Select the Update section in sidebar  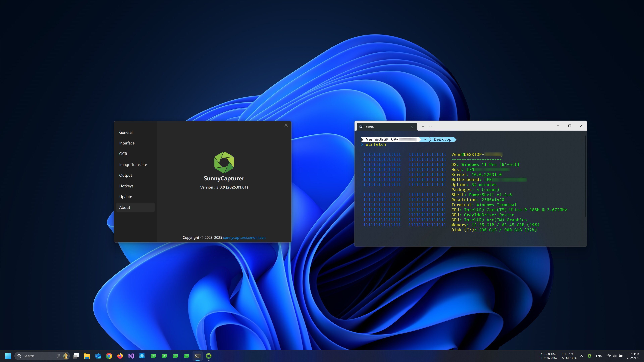pos(135,197)
